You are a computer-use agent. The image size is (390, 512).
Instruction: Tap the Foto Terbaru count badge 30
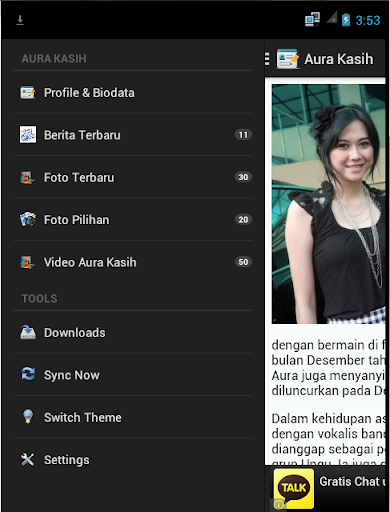(x=243, y=177)
